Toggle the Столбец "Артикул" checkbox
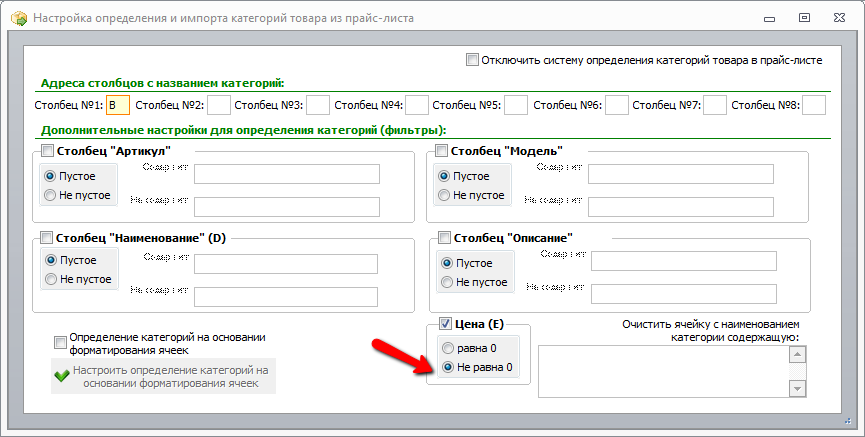This screenshot has height=437, width=865. (48, 151)
